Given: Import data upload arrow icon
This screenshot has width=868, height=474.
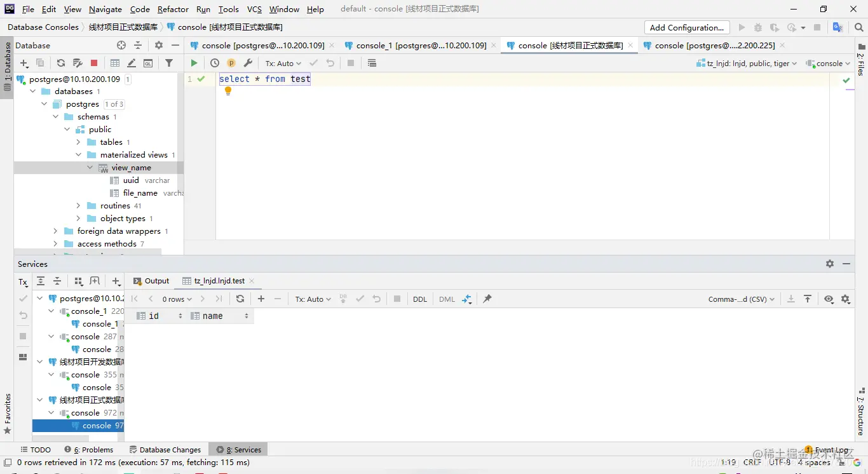Looking at the screenshot, I should (808, 299).
